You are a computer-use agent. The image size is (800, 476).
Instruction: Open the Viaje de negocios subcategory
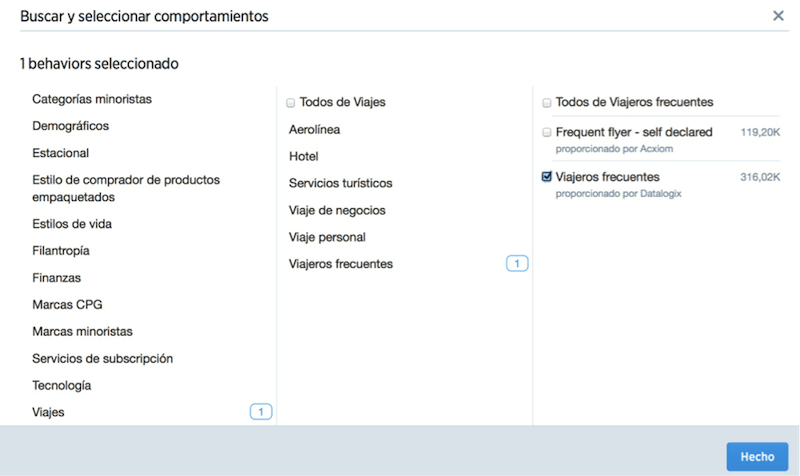click(336, 210)
